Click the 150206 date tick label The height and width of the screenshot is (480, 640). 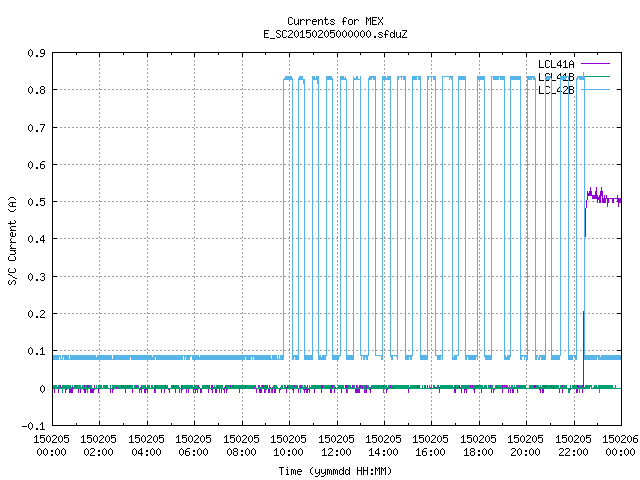coord(620,439)
